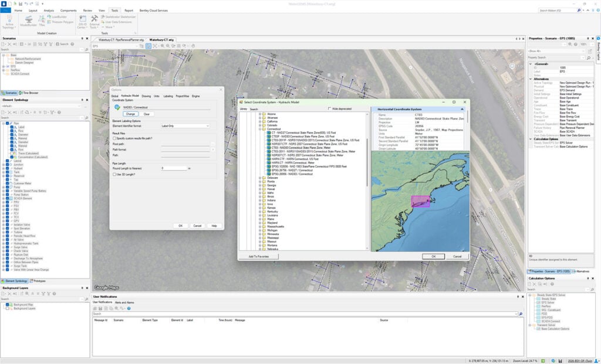The width and height of the screenshot is (601, 364).
Task: Click the Clear button in Options
Action: tap(146, 114)
